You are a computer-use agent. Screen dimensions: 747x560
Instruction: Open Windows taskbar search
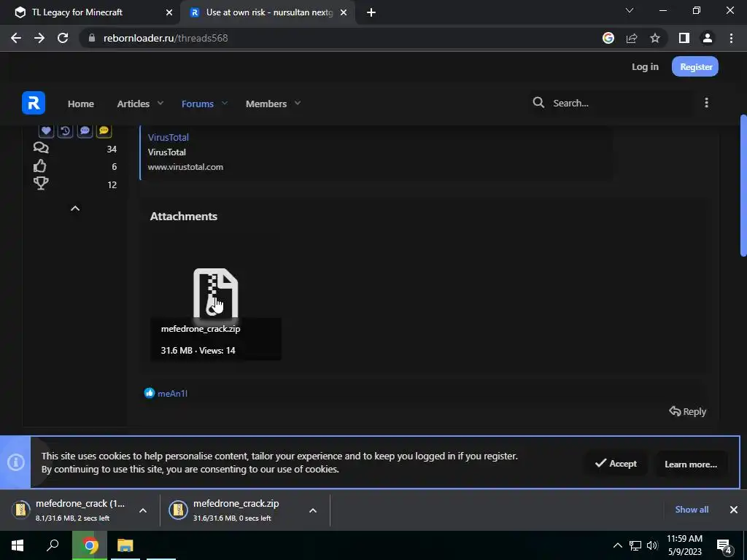point(53,545)
